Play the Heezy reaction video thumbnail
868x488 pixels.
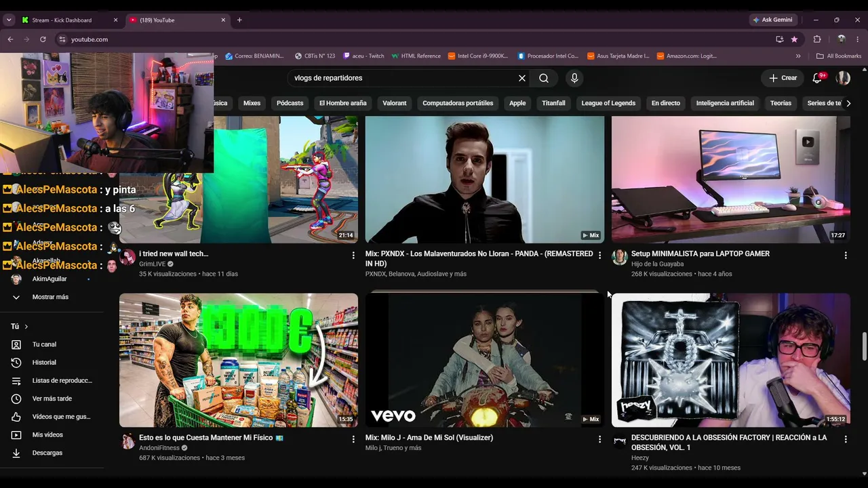tap(731, 360)
